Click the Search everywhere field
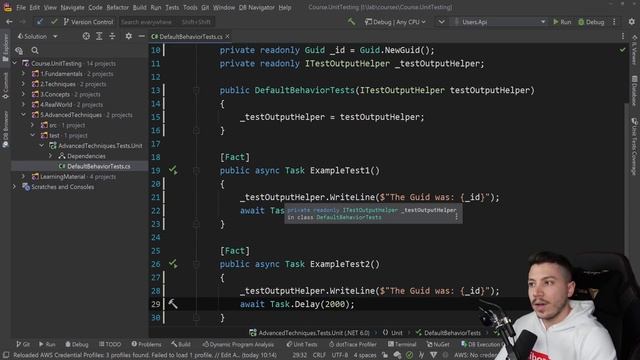Screen dimensions: 640x360 coord(166,22)
